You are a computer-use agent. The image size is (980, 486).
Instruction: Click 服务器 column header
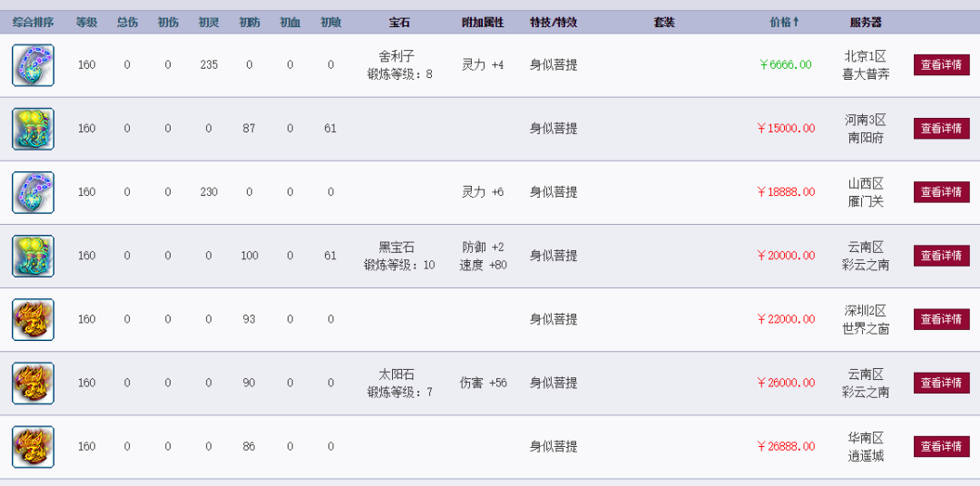coord(866,23)
